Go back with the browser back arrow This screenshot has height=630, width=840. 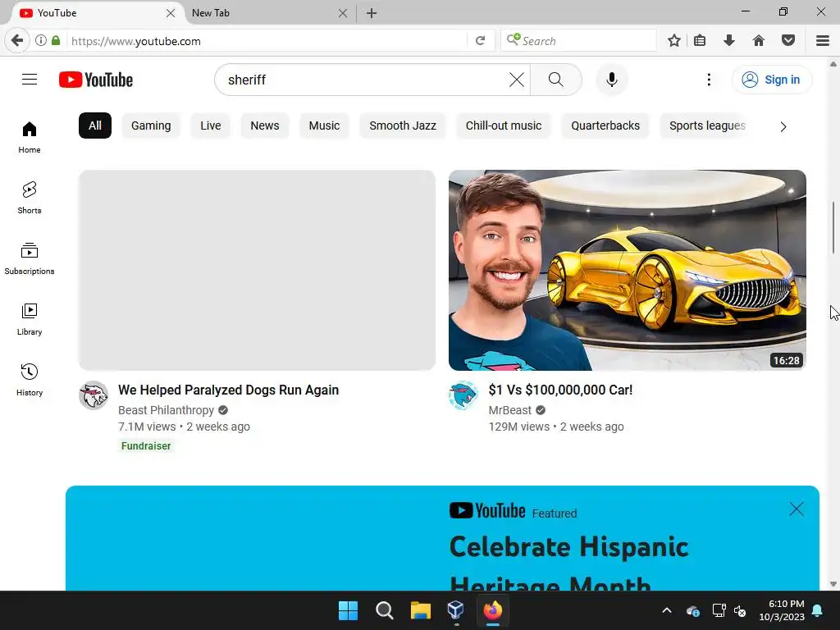[x=17, y=41]
